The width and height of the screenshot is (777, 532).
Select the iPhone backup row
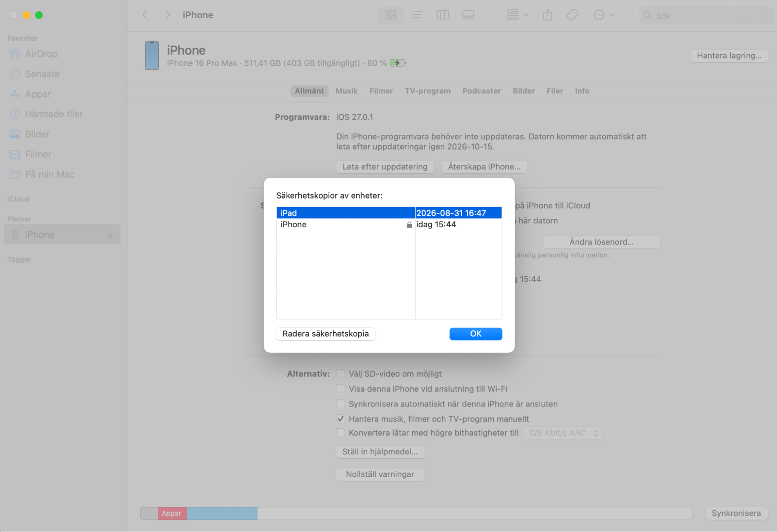pos(389,225)
